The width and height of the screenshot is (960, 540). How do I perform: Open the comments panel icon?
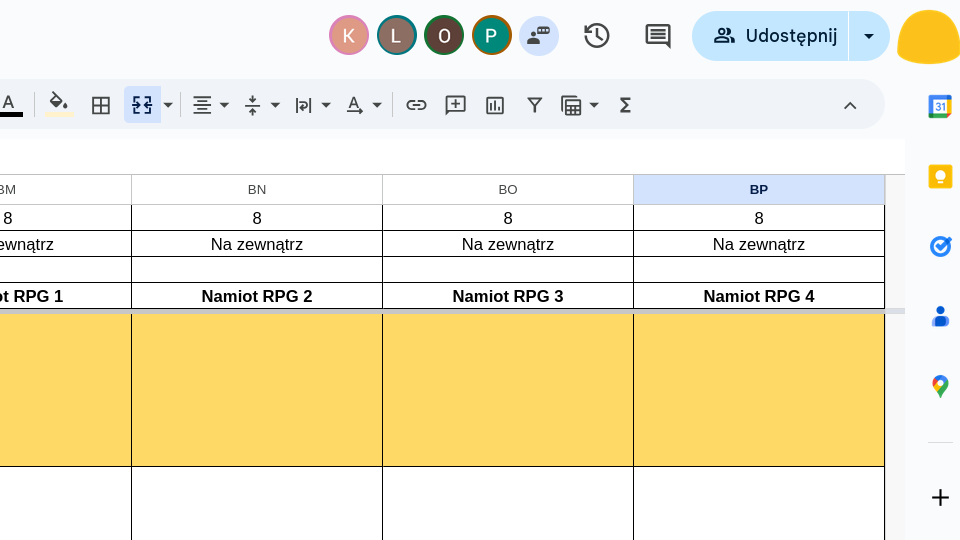[x=657, y=36]
